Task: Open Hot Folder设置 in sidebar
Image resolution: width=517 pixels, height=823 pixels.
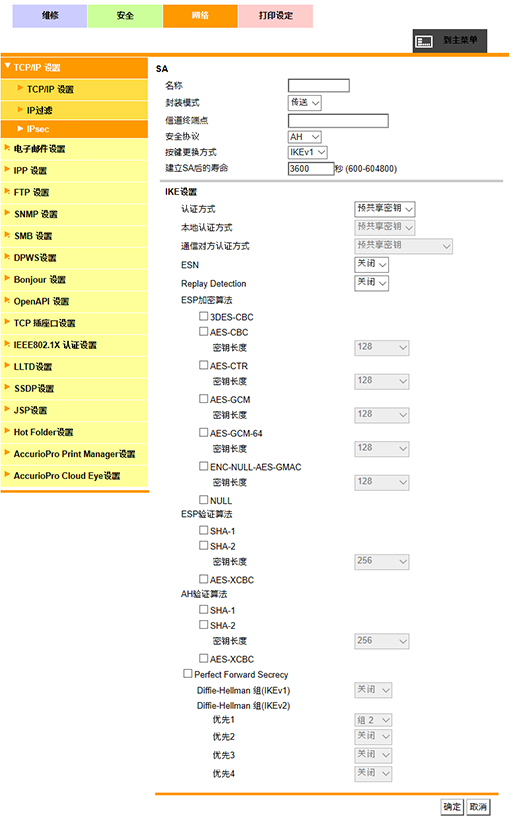Action: (75, 432)
